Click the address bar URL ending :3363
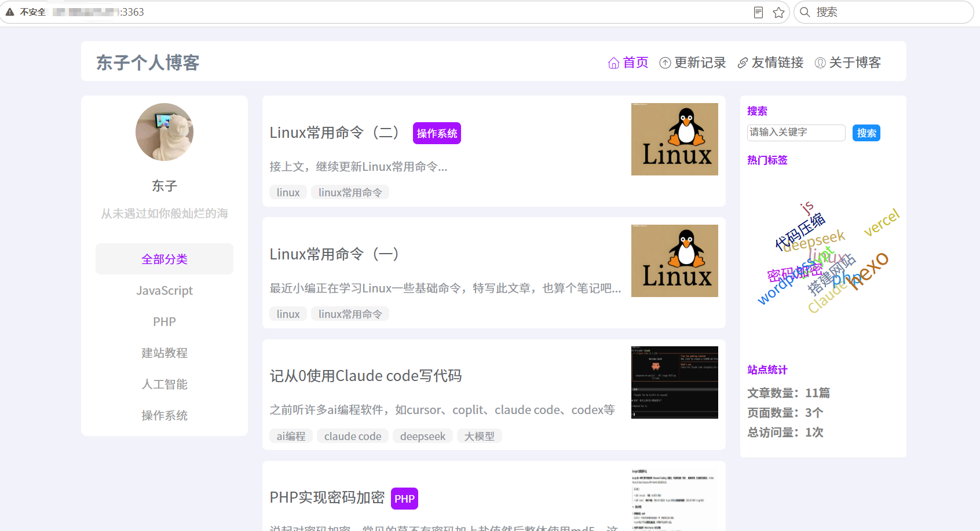This screenshot has height=531, width=980. pyautogui.click(x=98, y=12)
